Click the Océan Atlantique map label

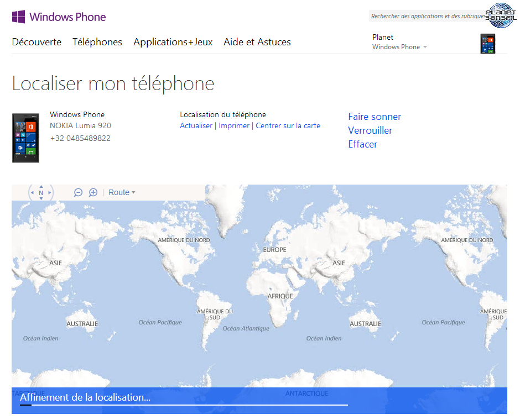pyautogui.click(x=246, y=328)
